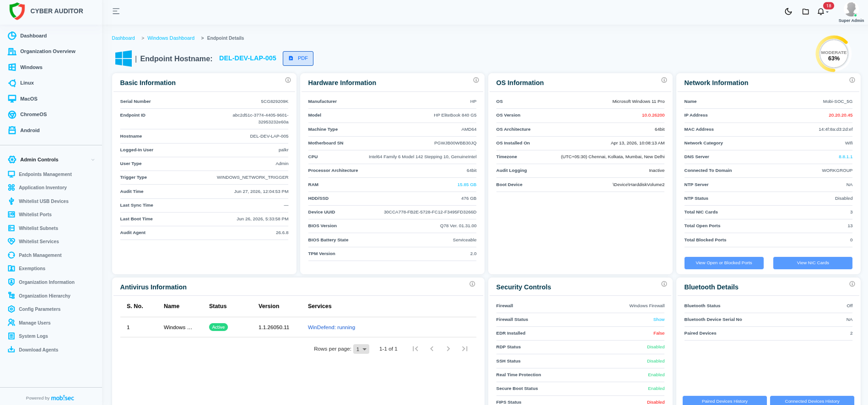Click Network Information info icon
The height and width of the screenshot is (405, 868).
pos(852,80)
